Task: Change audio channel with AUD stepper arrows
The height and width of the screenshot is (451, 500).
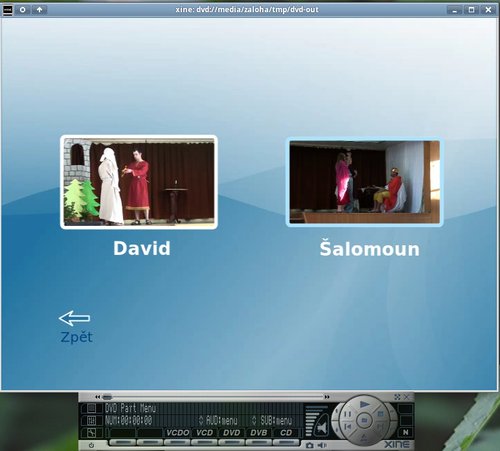Action: point(201,421)
